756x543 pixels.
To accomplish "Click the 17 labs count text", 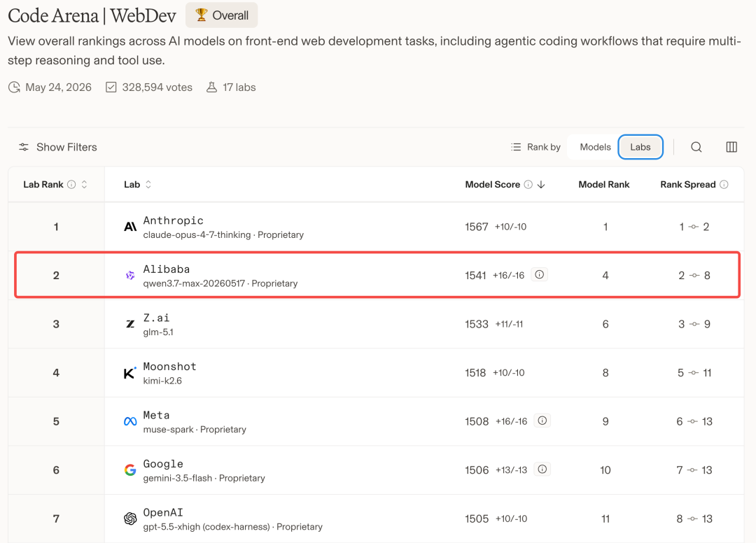I will coord(239,87).
